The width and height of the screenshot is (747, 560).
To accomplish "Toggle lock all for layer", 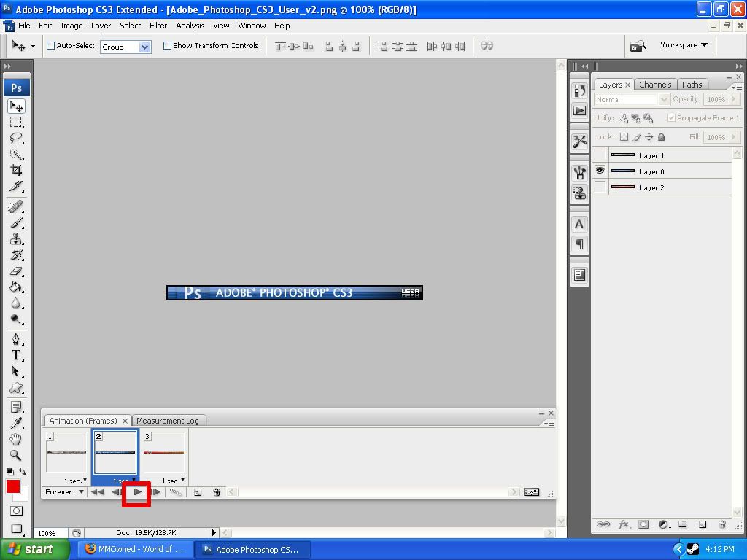I will (x=661, y=137).
